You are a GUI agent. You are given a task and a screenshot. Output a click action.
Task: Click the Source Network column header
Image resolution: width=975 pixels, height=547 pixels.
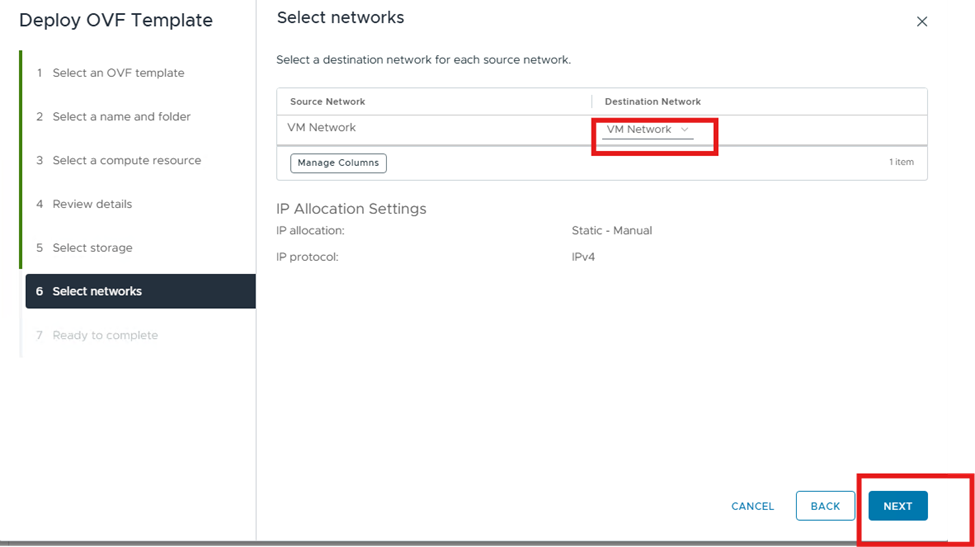328,102
